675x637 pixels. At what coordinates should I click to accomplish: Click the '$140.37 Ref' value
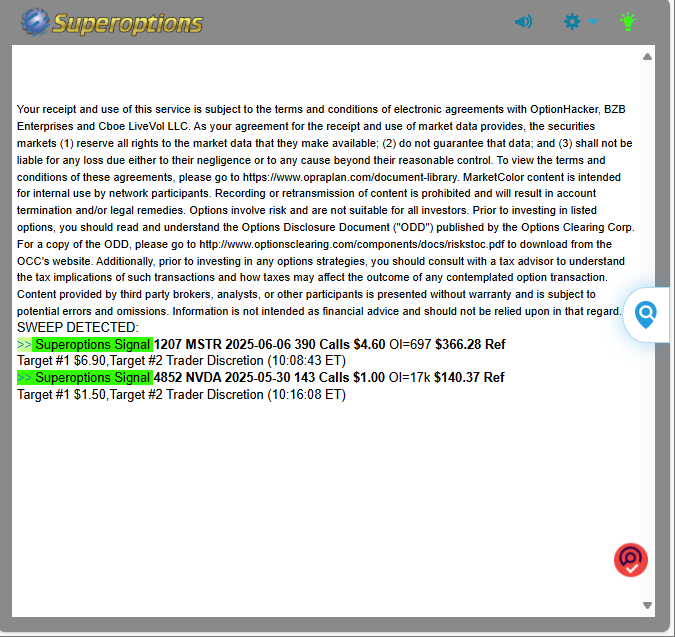click(x=469, y=377)
